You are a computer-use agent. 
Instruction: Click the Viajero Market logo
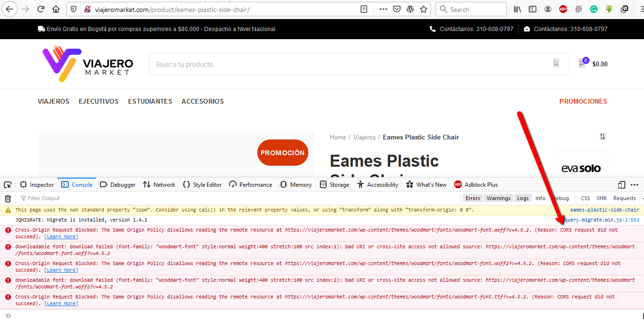tap(87, 64)
